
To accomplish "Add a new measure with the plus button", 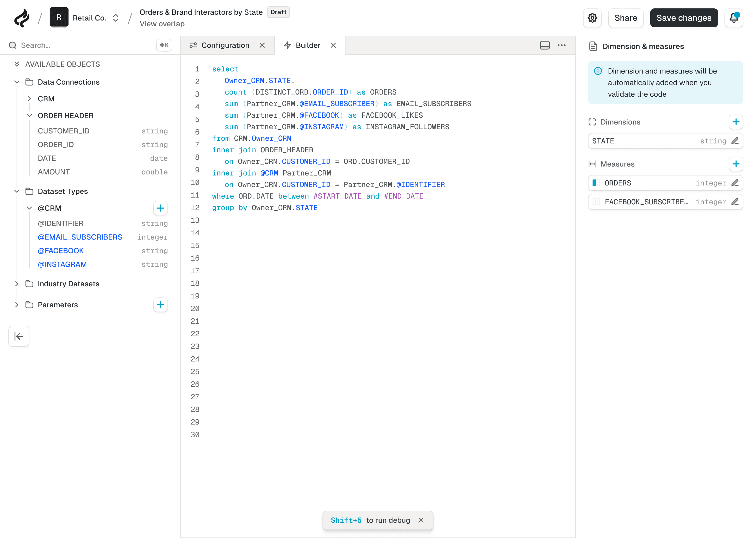I will point(736,164).
